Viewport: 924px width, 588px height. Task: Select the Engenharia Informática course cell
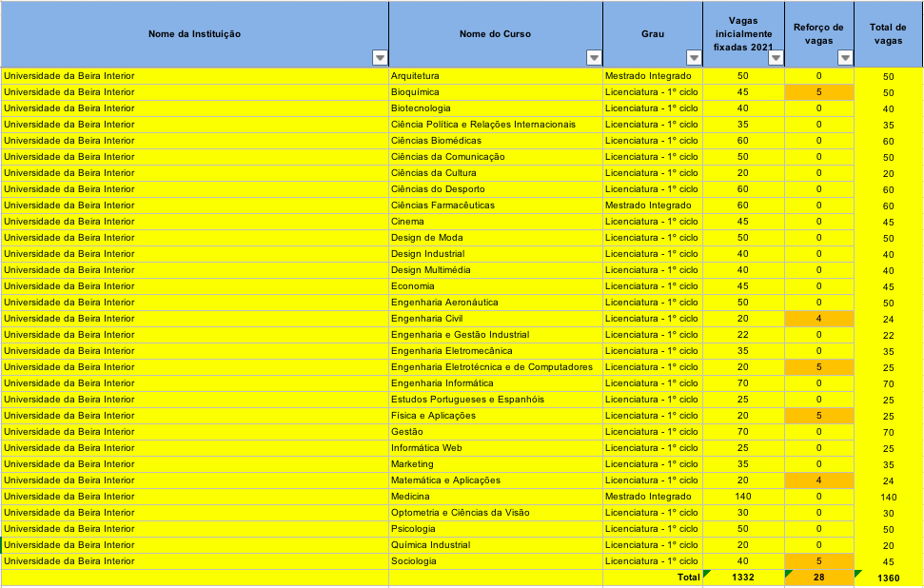495,383
